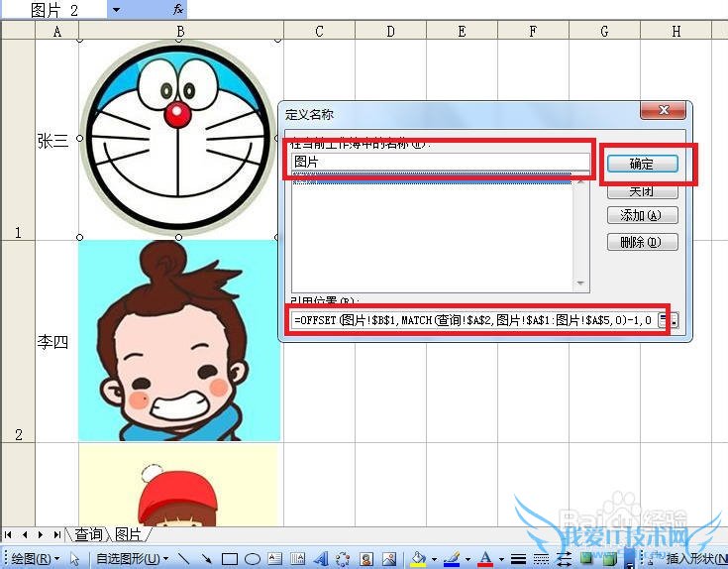Click the 引用位置 OFFSET formula field
728x569 pixels.
coord(473,319)
